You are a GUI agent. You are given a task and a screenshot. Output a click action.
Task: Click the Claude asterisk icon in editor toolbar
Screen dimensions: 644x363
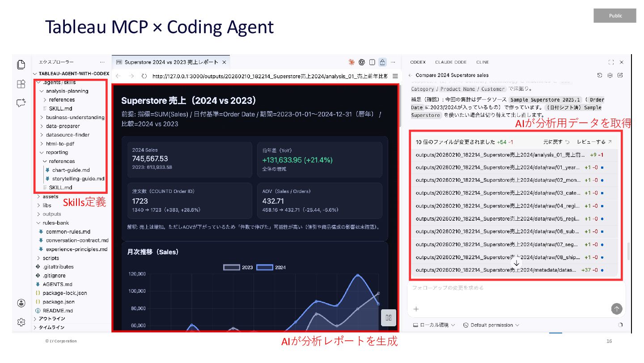[x=352, y=62]
